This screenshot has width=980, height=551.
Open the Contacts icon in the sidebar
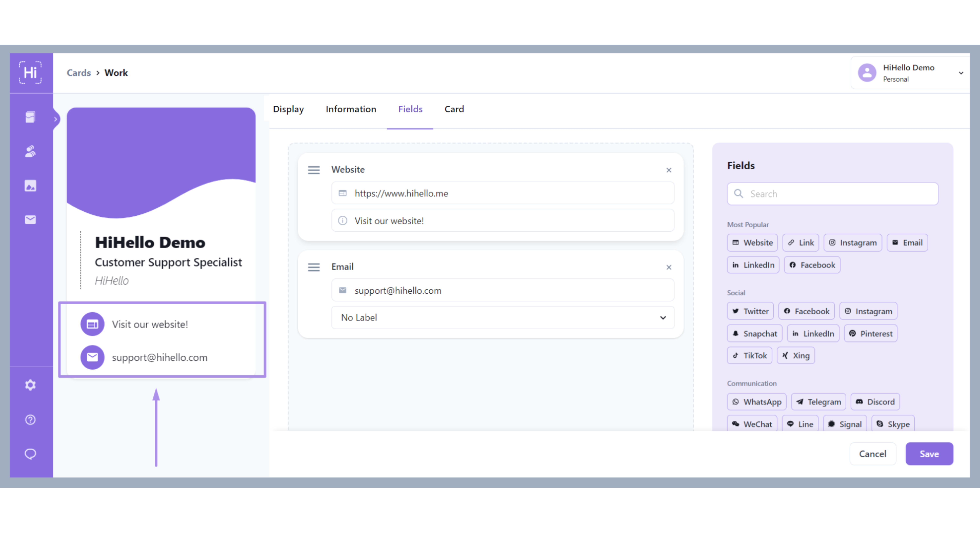30,151
